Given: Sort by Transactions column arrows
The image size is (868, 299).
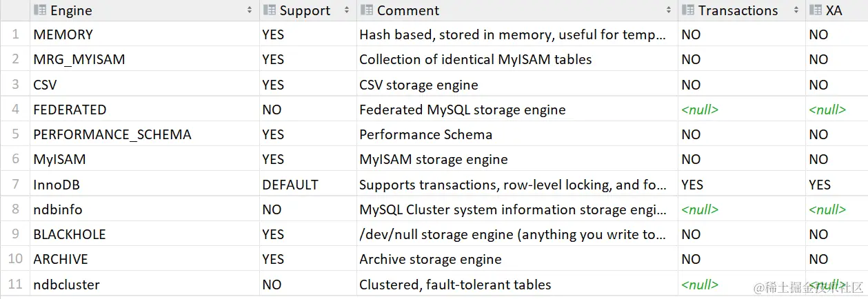Looking at the screenshot, I should tap(796, 10).
